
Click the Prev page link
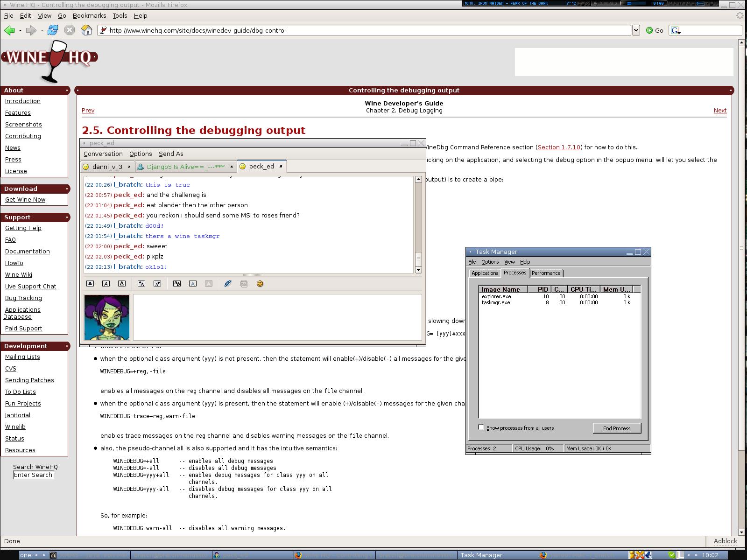tap(88, 111)
